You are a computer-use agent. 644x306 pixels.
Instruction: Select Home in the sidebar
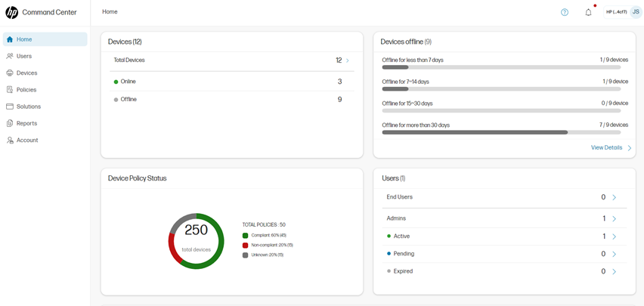tap(24, 39)
